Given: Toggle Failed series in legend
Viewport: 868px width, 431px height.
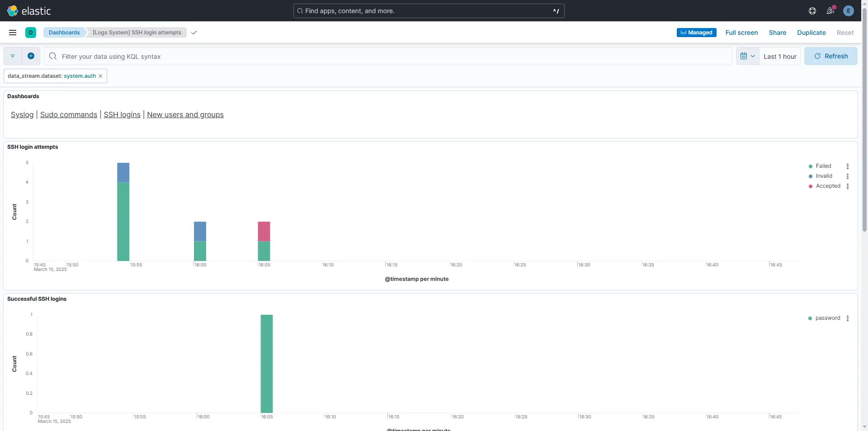Looking at the screenshot, I should (823, 166).
